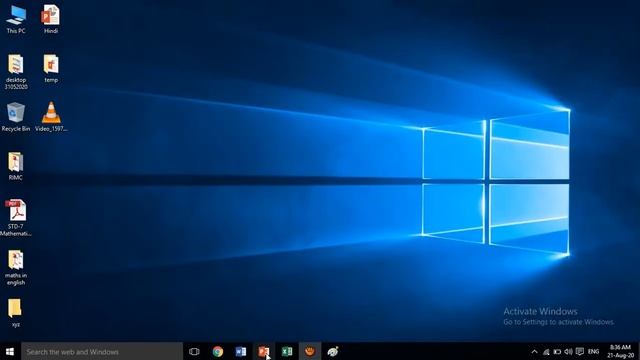Launch Microsoft Word from the taskbar
Screen dimensions: 640x360
241,351
